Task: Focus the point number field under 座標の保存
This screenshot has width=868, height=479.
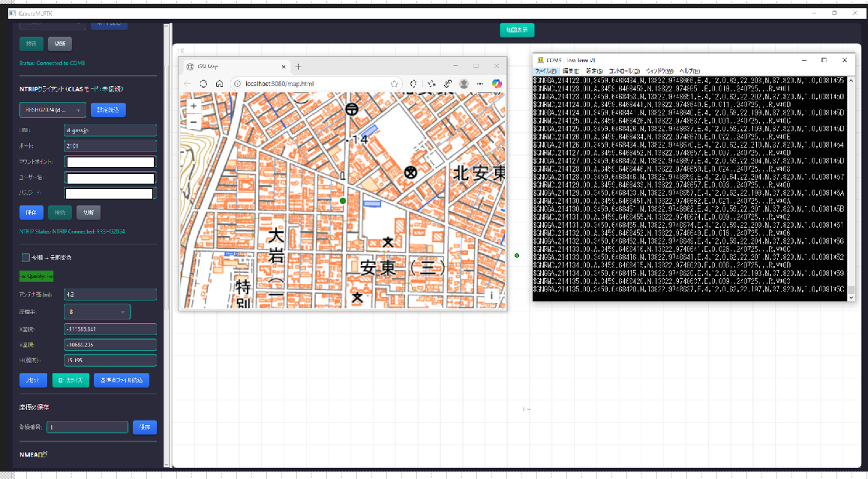Action: [88, 427]
